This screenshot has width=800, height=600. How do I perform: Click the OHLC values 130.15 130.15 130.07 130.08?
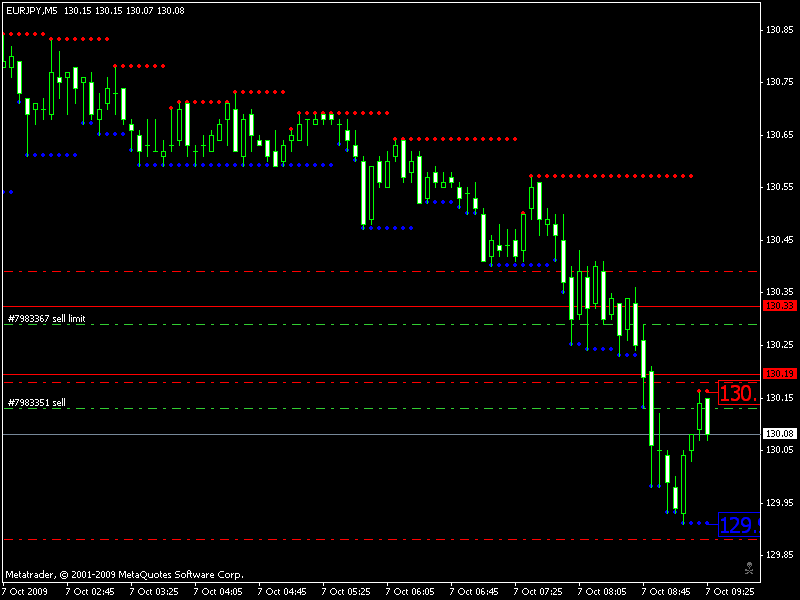pos(124,11)
